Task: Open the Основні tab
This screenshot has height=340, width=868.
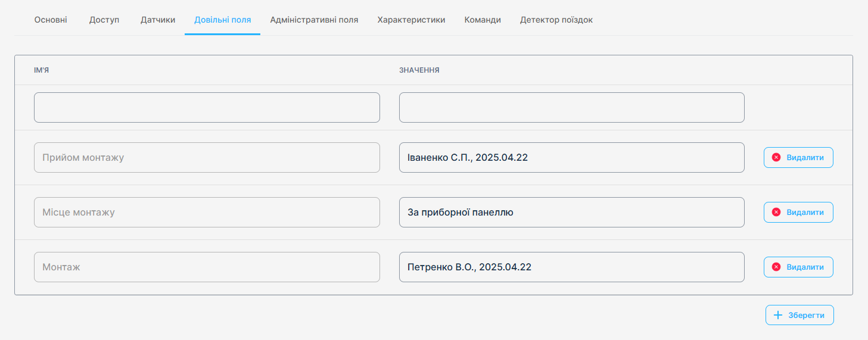Action: [51, 20]
